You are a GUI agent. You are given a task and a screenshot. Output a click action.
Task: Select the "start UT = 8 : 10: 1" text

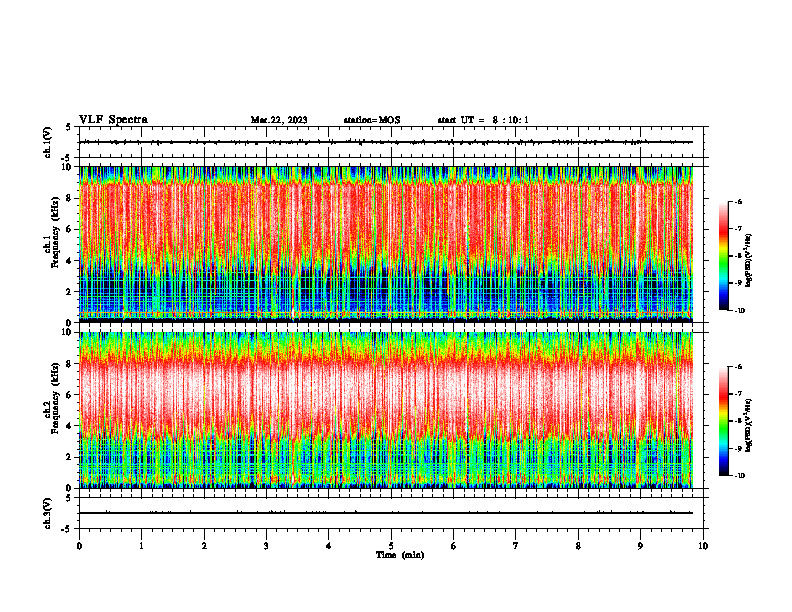click(483, 120)
